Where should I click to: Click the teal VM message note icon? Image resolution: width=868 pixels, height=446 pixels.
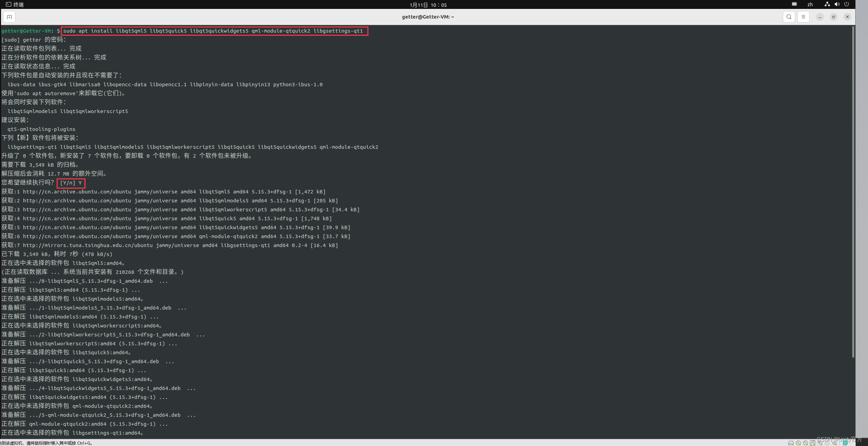tap(845, 443)
